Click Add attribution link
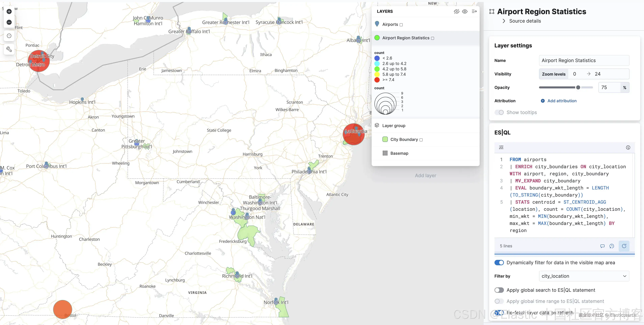 pyautogui.click(x=562, y=101)
